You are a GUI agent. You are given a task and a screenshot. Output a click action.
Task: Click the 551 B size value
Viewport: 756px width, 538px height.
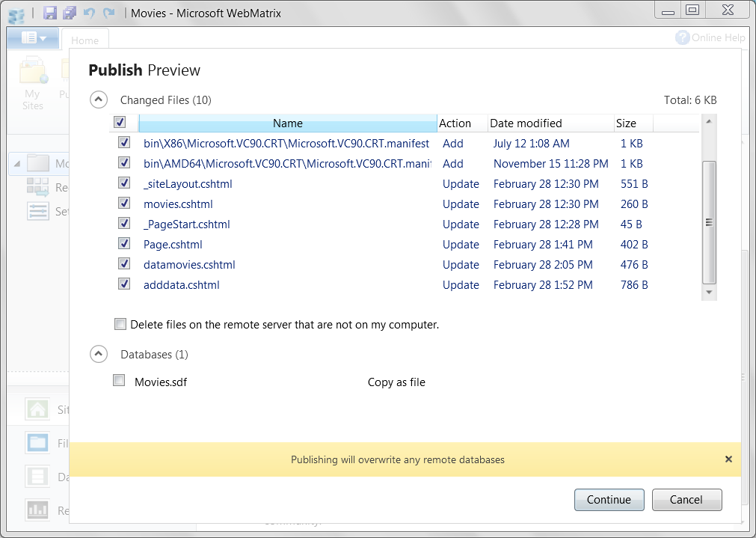(x=634, y=184)
